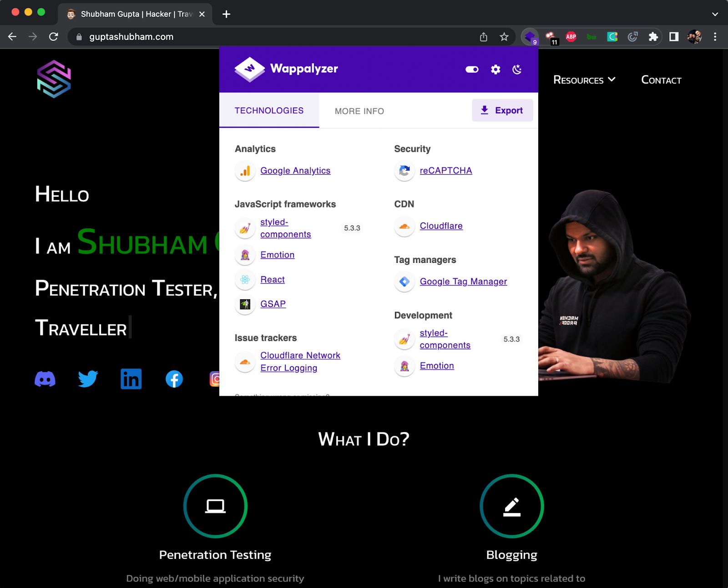Click the teal 'C' extension icon
Image resolution: width=728 pixels, height=588 pixels.
click(x=612, y=37)
